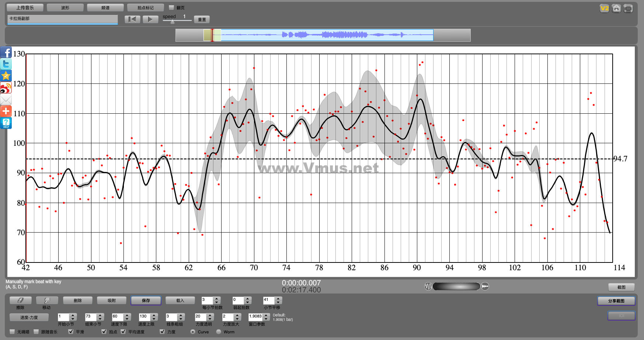Image resolution: width=644 pixels, height=340 pixels.
Task: Click the 结束小节 value field 73
Action: [x=91, y=317]
